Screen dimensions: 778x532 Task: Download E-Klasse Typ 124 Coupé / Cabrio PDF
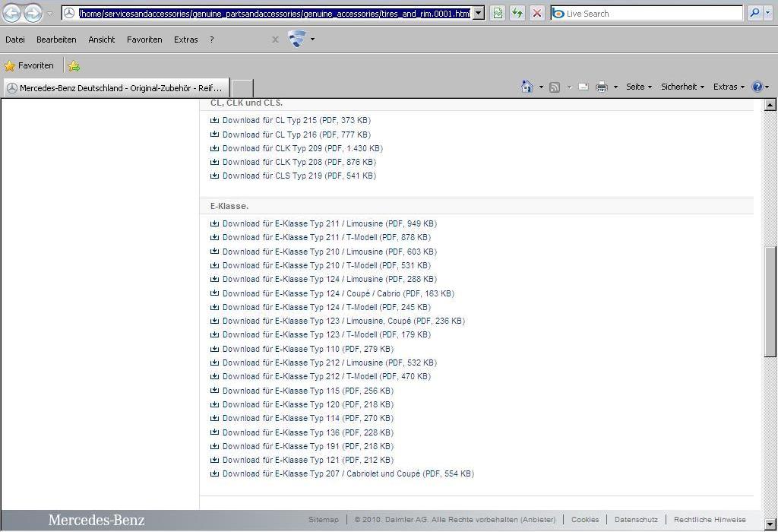338,294
